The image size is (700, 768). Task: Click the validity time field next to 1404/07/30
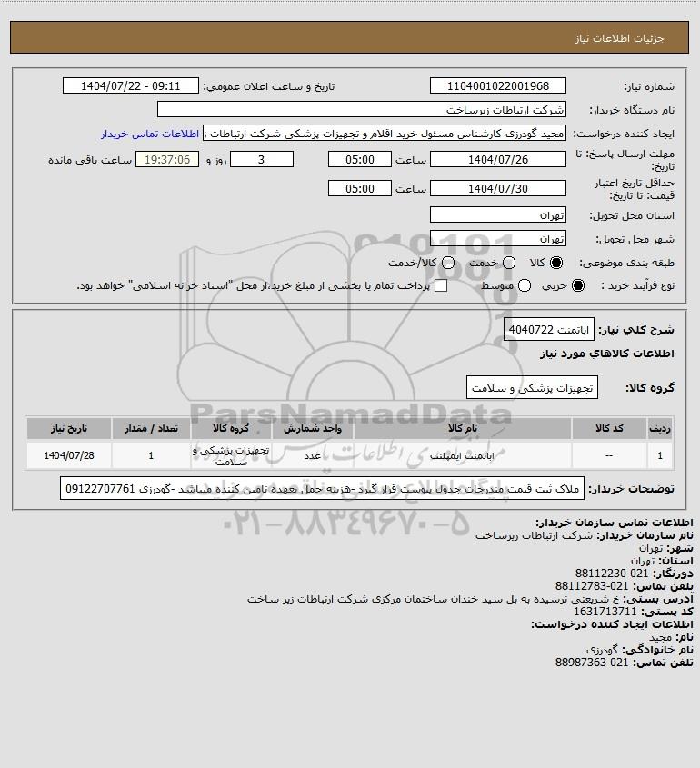(360, 188)
